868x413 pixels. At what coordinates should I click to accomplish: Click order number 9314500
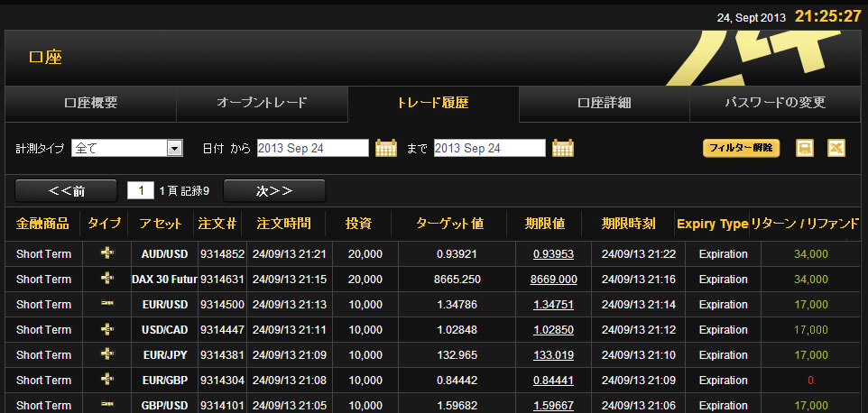(x=222, y=305)
